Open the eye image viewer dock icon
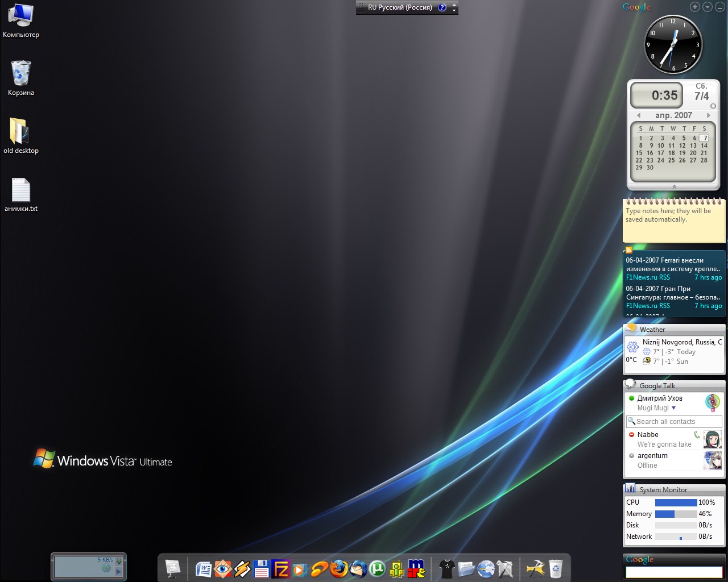Image resolution: width=728 pixels, height=582 pixels. click(x=223, y=568)
